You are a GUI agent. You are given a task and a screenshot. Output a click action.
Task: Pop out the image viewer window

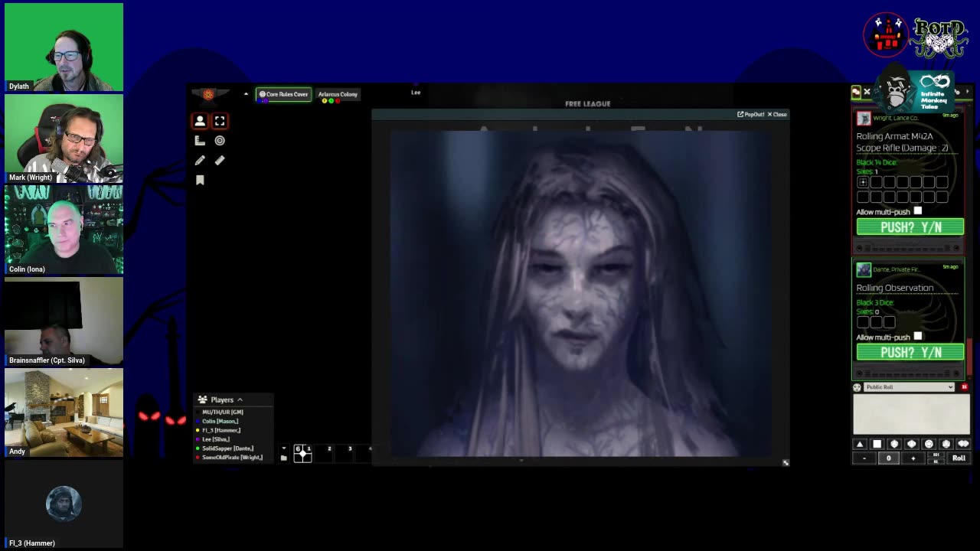[x=750, y=114]
